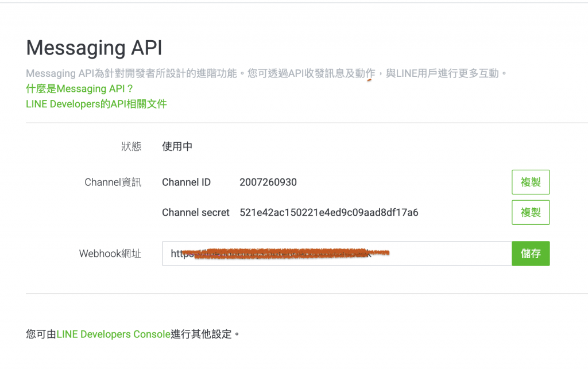Click the Webhook網址 label
Image resolution: width=588 pixels, height=370 pixels.
coord(110,254)
